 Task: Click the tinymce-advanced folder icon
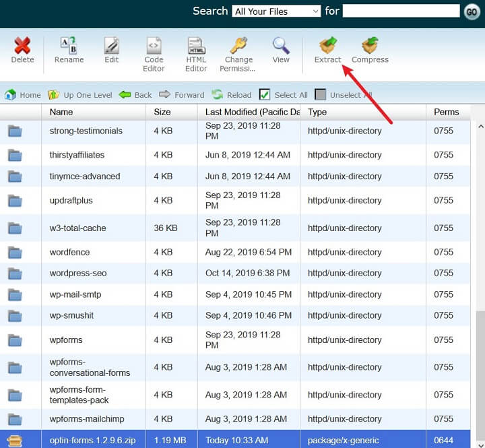pos(15,177)
